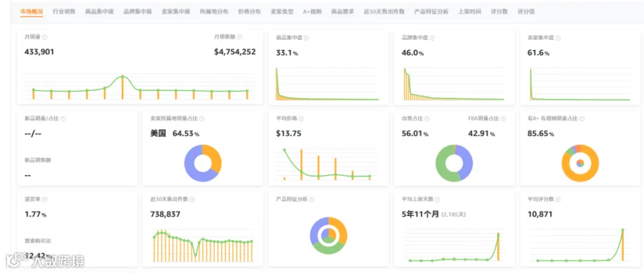
Task: Click the dip in 近30天售出件数 chart
Action: [x=195, y=255]
